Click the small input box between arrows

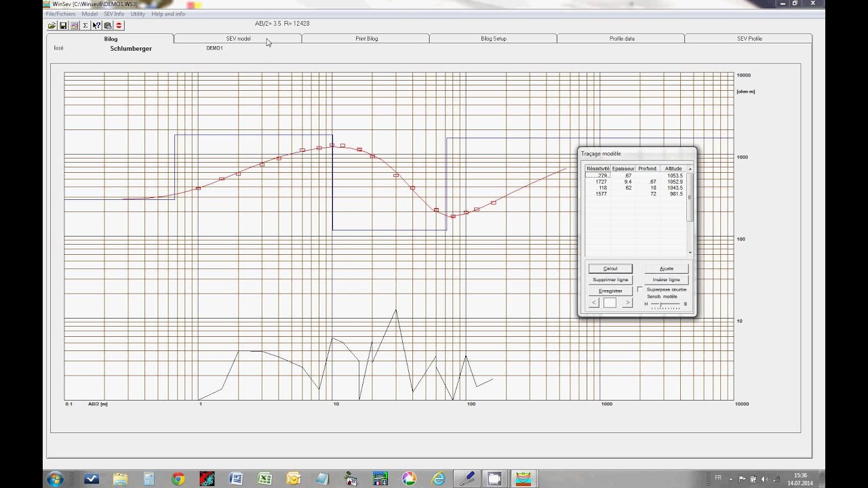tap(610, 303)
